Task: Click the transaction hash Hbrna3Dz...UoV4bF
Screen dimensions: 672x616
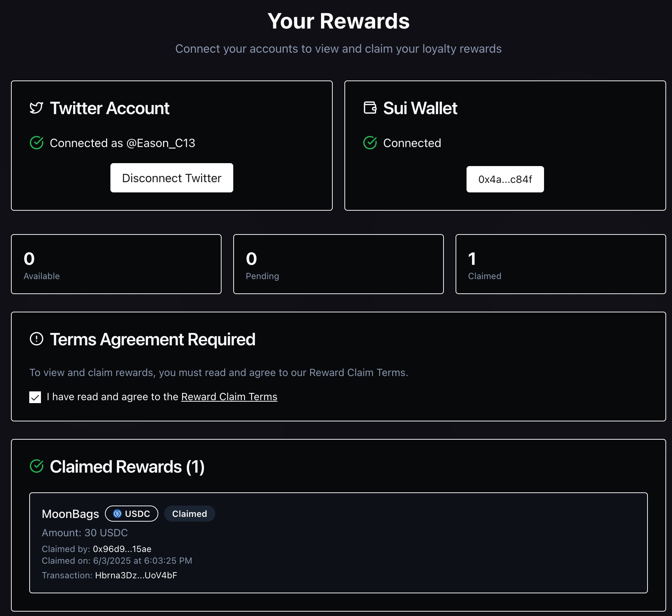Action: pyautogui.click(x=136, y=575)
